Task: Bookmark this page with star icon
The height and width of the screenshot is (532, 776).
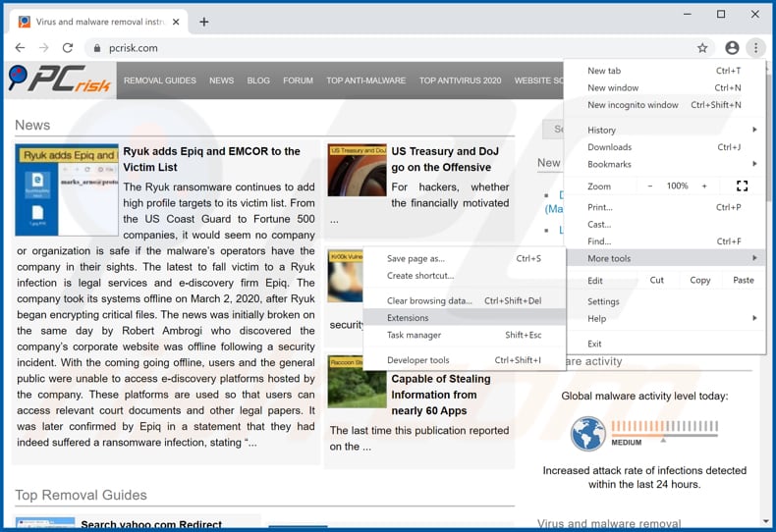Action: pos(702,48)
